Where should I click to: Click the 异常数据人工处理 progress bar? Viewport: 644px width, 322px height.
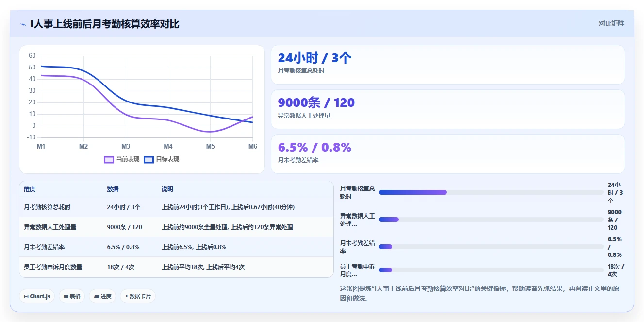tap(491, 220)
